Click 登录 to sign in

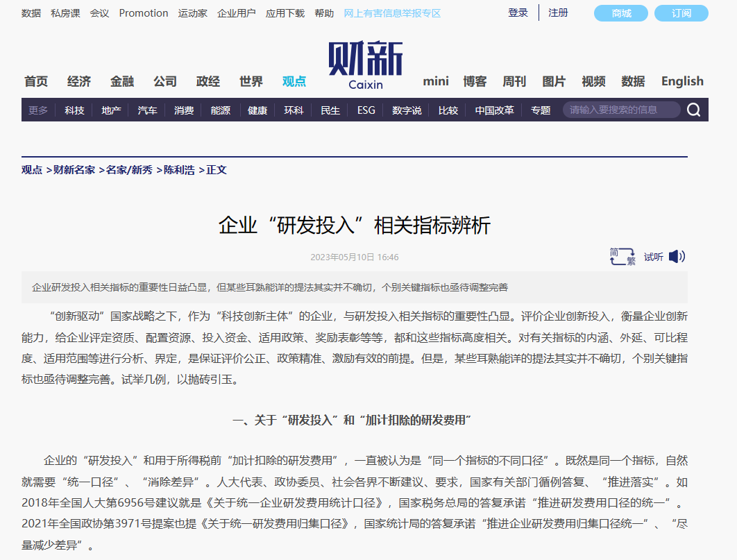tap(517, 12)
